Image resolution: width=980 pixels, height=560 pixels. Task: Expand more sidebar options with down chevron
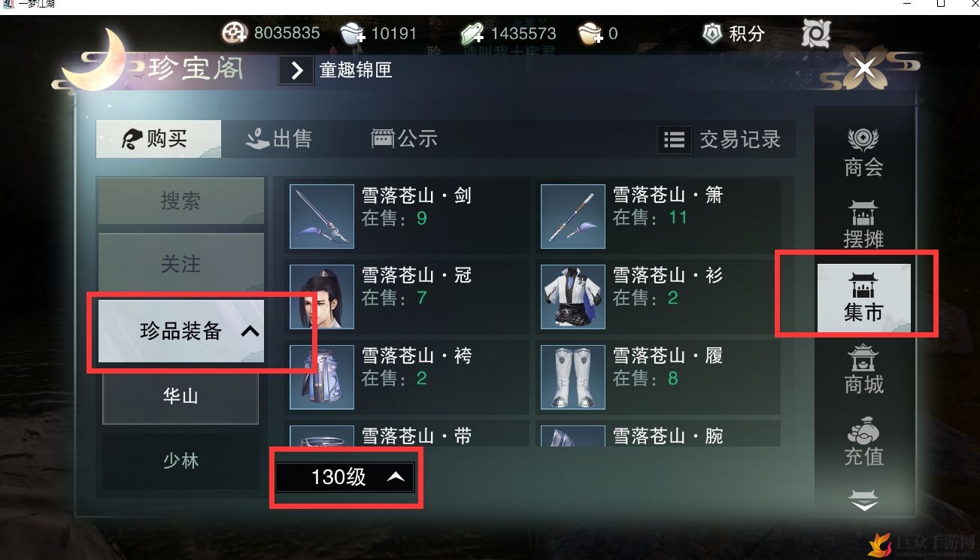(863, 501)
